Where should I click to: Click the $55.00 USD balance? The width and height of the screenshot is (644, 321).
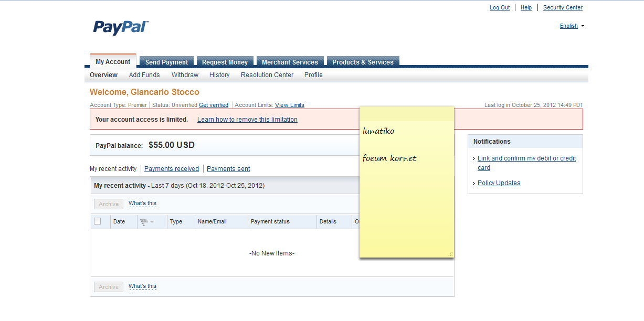point(172,145)
